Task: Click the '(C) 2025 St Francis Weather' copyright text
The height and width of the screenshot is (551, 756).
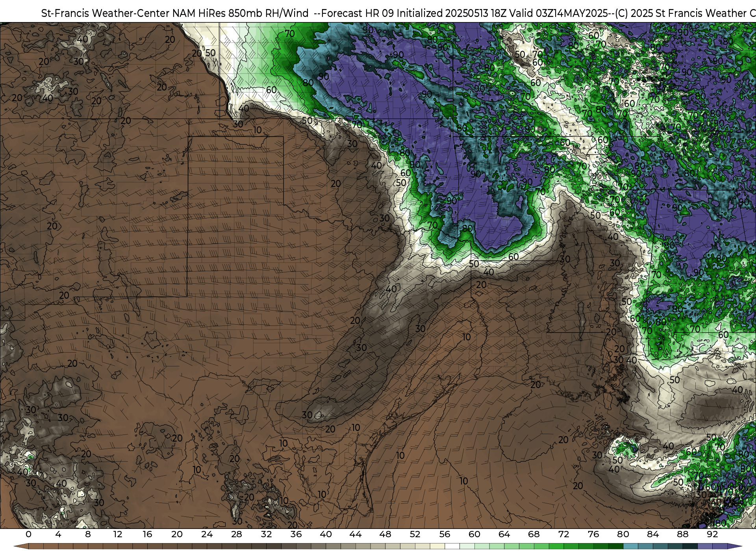Action: pos(681,13)
